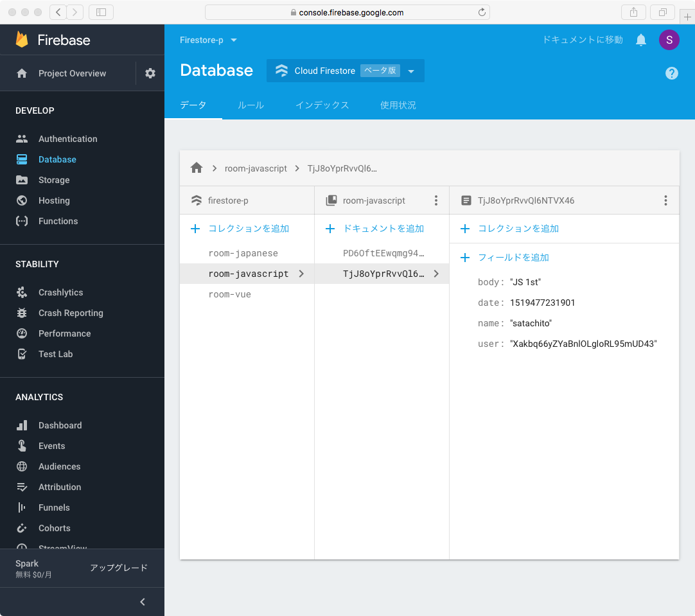Open notifications bell icon
The width and height of the screenshot is (695, 616).
[x=640, y=40]
